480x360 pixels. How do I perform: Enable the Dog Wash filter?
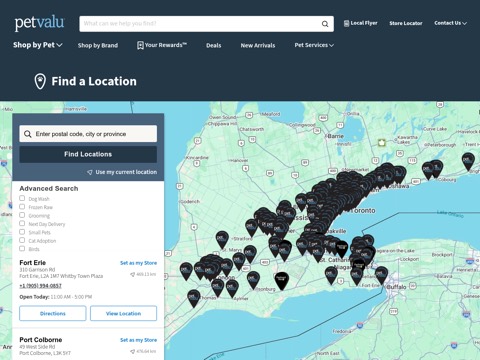pos(22,198)
